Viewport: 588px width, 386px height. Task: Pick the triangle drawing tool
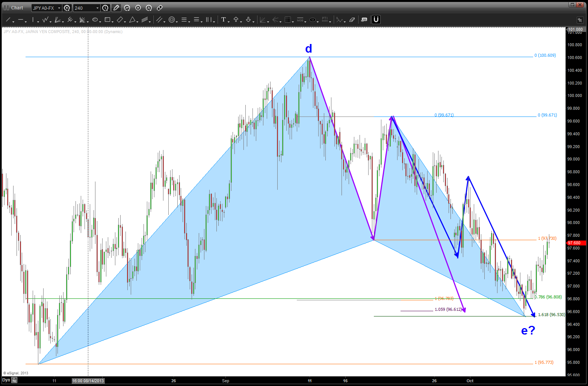(132, 20)
